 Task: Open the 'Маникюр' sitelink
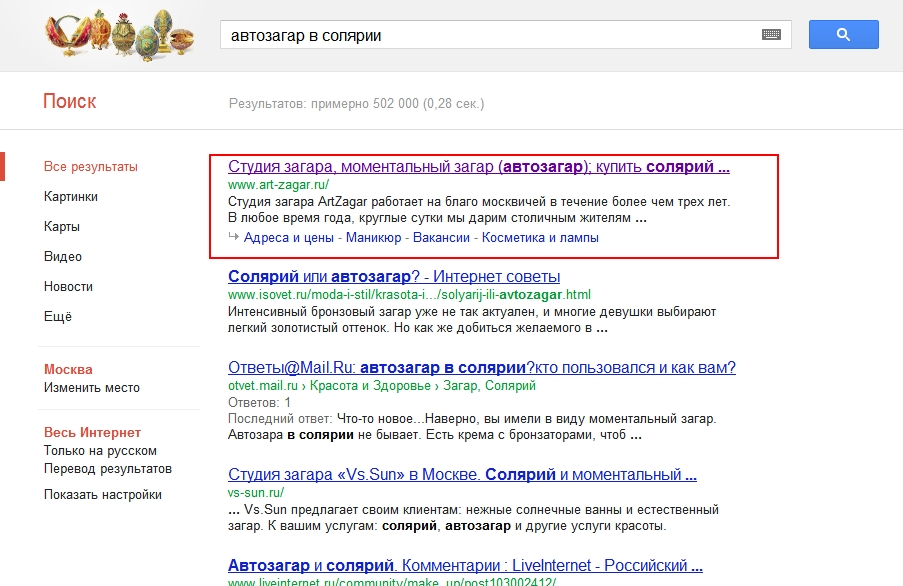373,238
